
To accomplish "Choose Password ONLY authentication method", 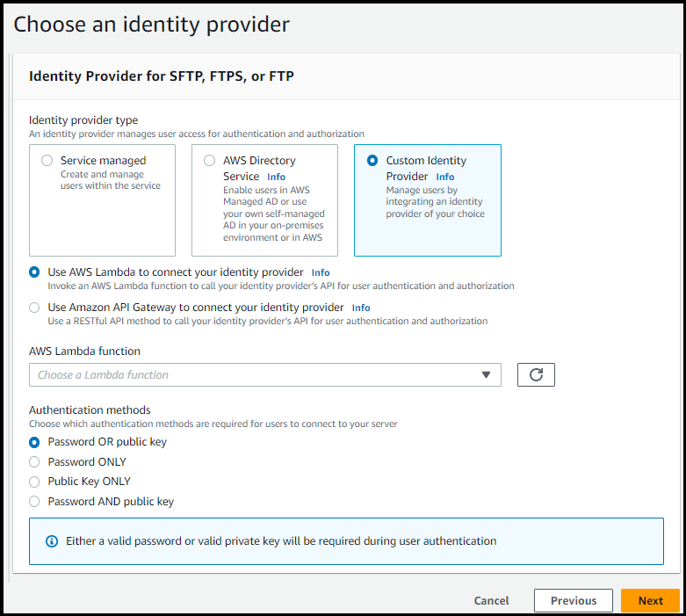I will click(34, 461).
